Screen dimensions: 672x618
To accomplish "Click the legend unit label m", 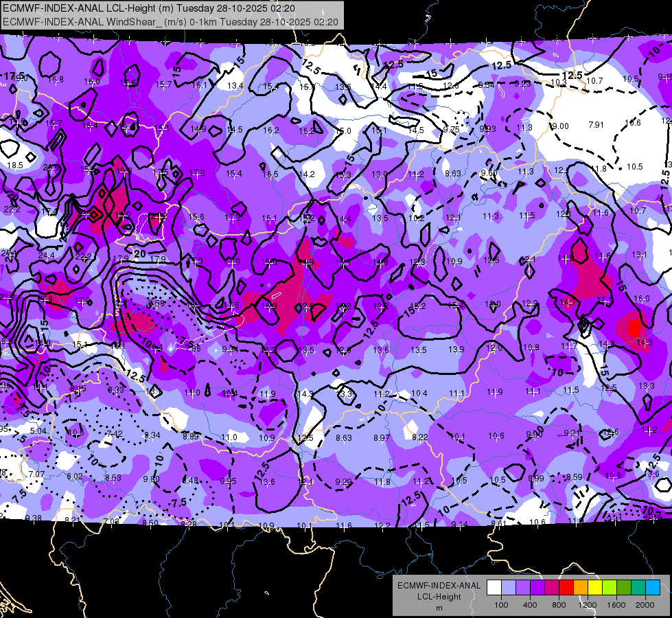I will pyautogui.click(x=439, y=608).
